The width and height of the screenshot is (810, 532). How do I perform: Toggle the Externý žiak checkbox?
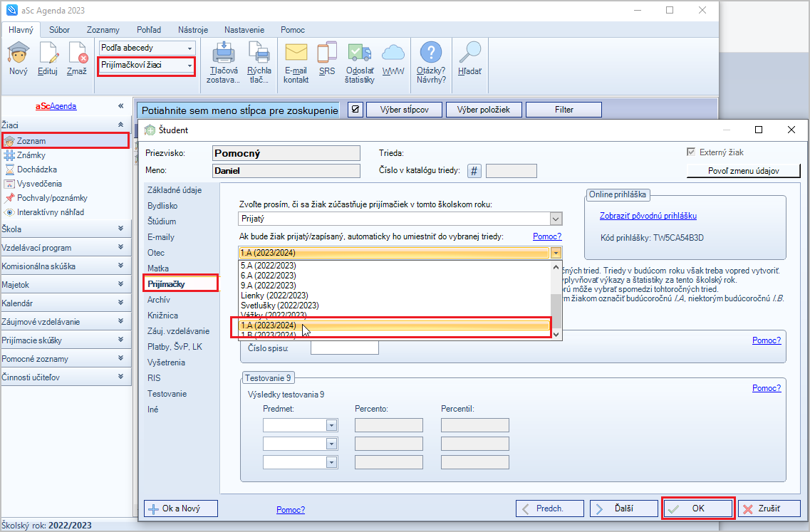pos(691,152)
